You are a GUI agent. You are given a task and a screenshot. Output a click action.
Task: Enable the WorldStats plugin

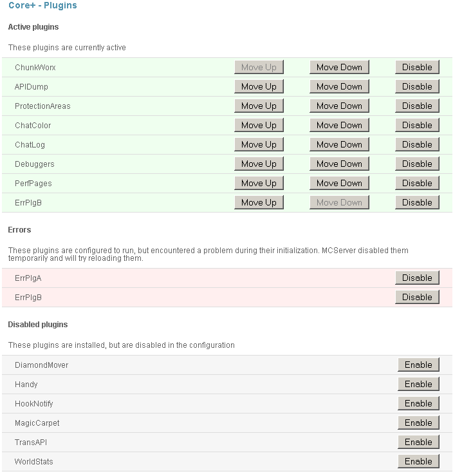pyautogui.click(x=418, y=461)
